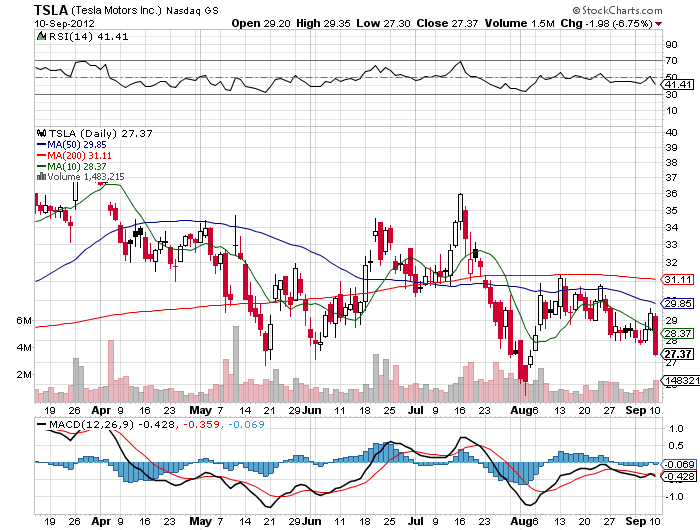The height and width of the screenshot is (530, 700).
Task: Click the black MACD legend line swatch
Action: click(42, 424)
